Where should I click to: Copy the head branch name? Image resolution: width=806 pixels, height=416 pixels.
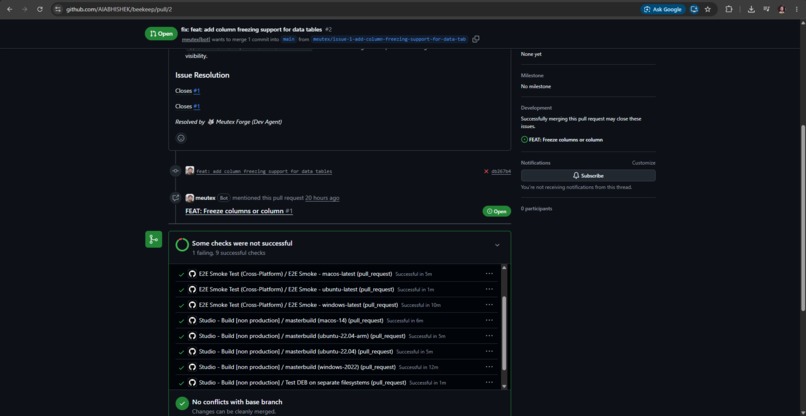pyautogui.click(x=476, y=39)
